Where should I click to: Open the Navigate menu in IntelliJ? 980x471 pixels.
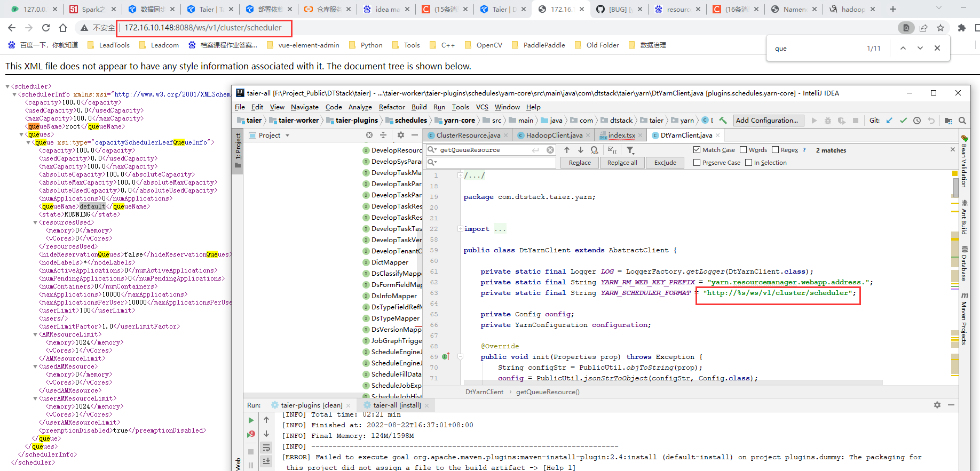click(x=304, y=107)
